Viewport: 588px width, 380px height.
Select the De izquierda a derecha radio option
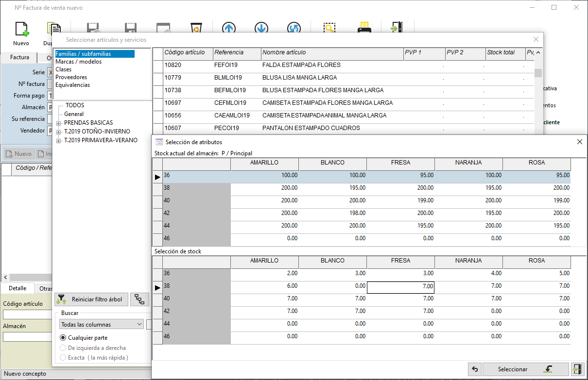click(63, 347)
